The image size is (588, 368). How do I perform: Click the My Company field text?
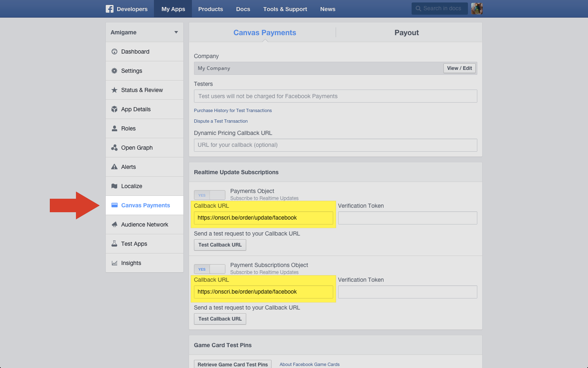(214, 68)
